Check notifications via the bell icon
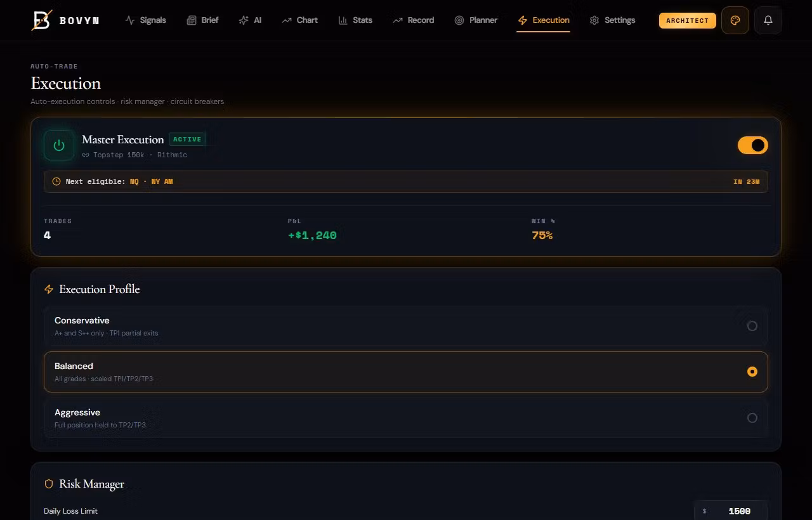 [768, 20]
